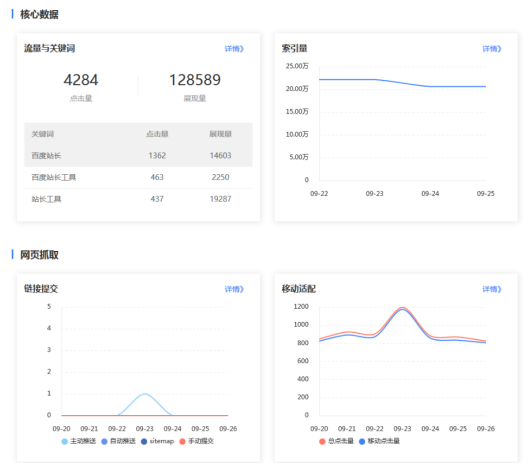The height and width of the screenshot is (472, 530).
Task: Click the 09-23 peak in 移动适配 chart
Action: [402, 308]
